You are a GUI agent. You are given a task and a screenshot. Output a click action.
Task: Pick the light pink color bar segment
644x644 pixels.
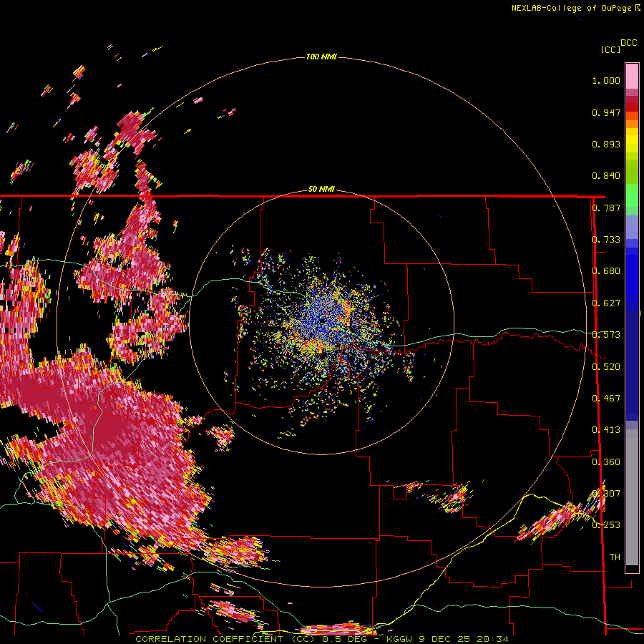pyautogui.click(x=632, y=76)
